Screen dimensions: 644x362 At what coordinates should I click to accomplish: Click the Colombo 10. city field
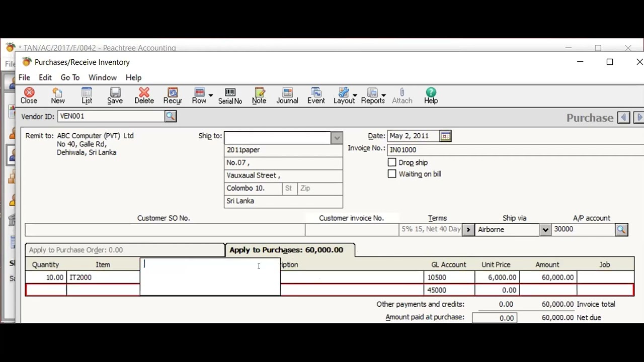(x=253, y=188)
